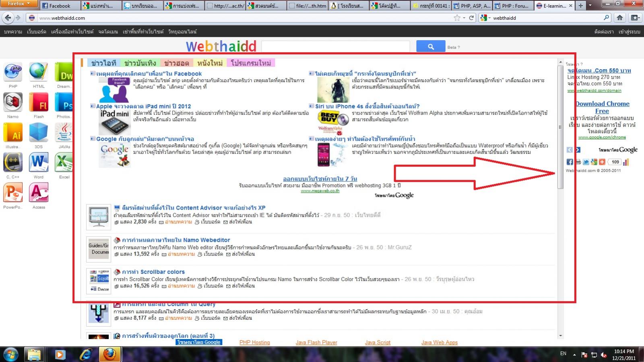Open the เว็บบอร์ด menu item
644x362 pixels.
37,31
